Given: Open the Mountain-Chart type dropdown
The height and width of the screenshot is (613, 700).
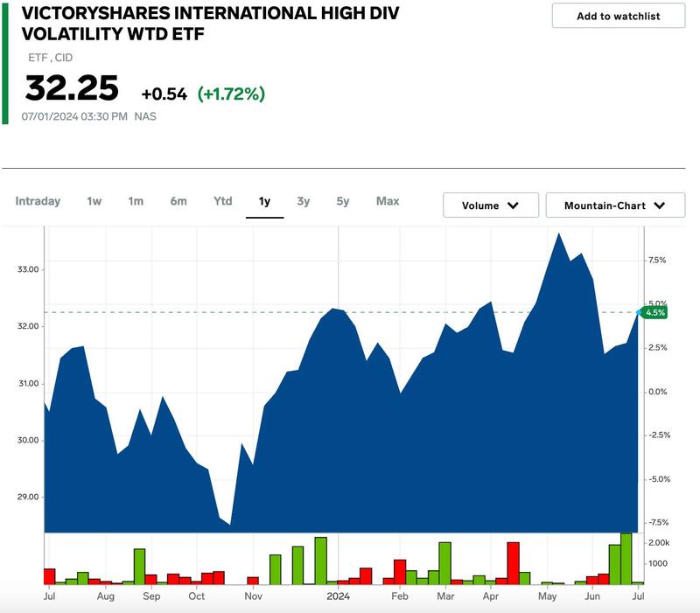Looking at the screenshot, I should pyautogui.click(x=615, y=205).
